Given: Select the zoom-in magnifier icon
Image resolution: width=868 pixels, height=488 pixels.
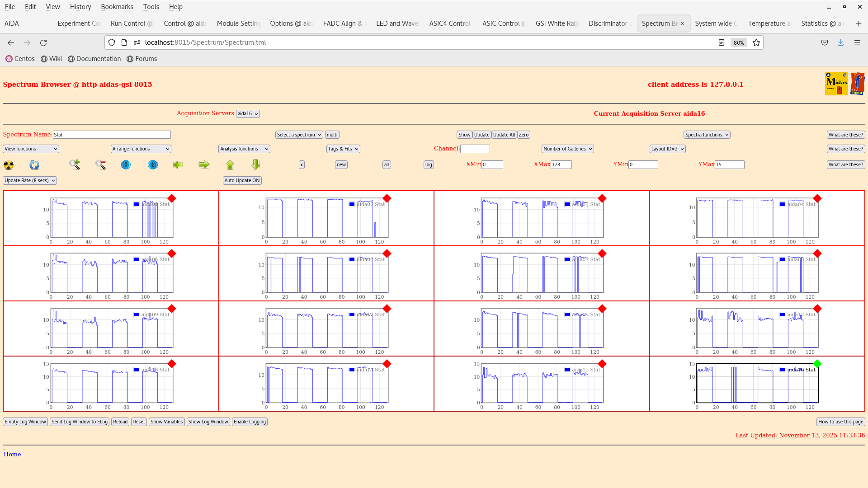Looking at the screenshot, I should (74, 165).
